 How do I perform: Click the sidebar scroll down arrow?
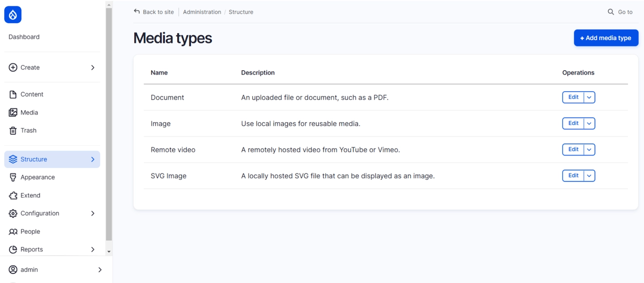(x=109, y=252)
